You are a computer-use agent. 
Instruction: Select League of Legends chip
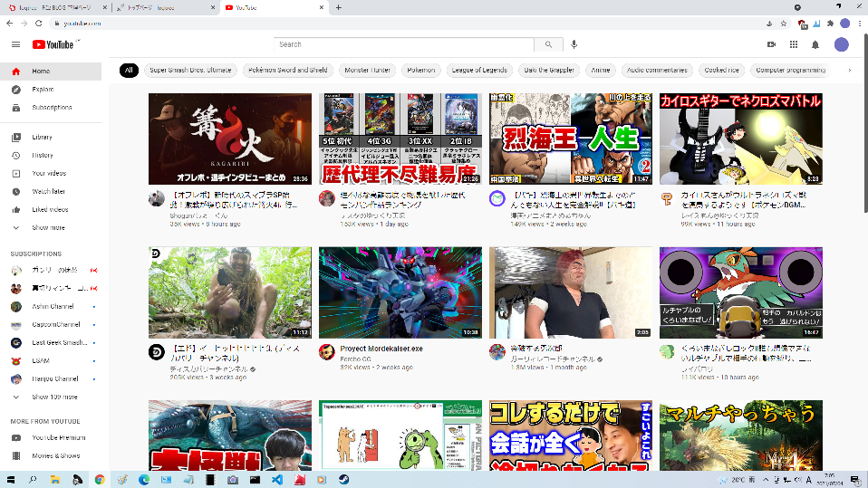479,71
